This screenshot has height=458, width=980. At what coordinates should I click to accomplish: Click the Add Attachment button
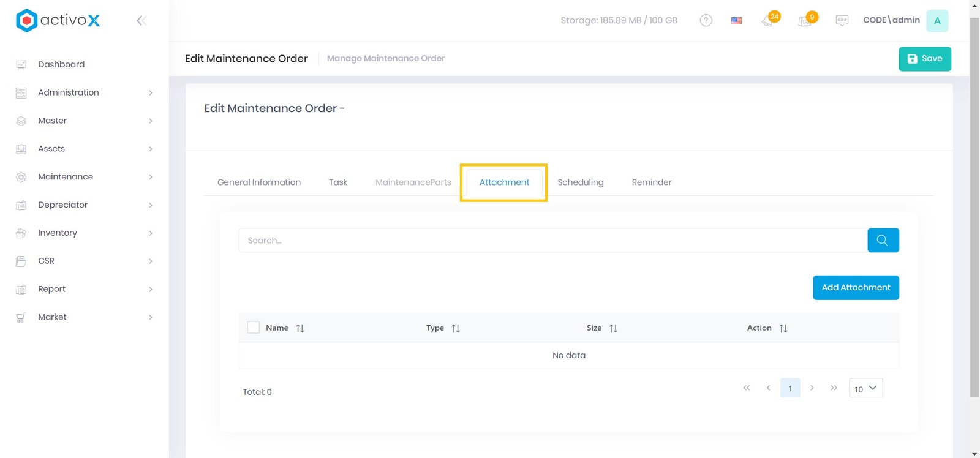[856, 288]
